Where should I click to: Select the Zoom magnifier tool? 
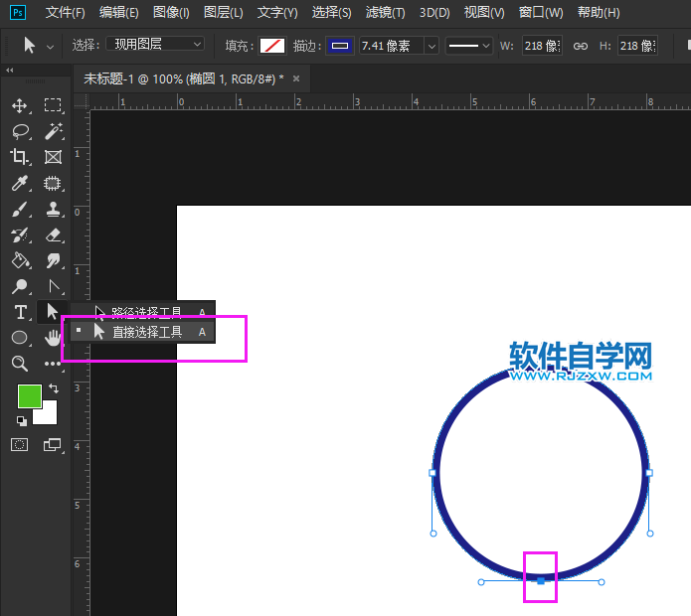click(20, 364)
